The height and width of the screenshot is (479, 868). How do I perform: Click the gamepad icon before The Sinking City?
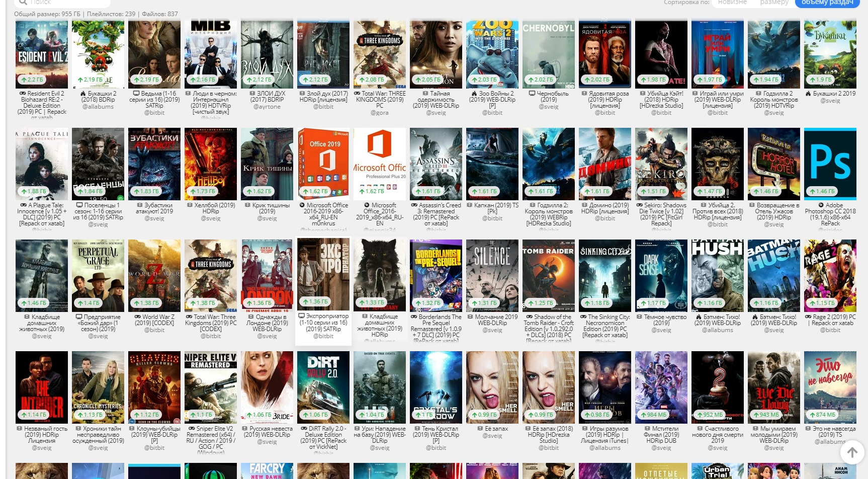tap(583, 317)
